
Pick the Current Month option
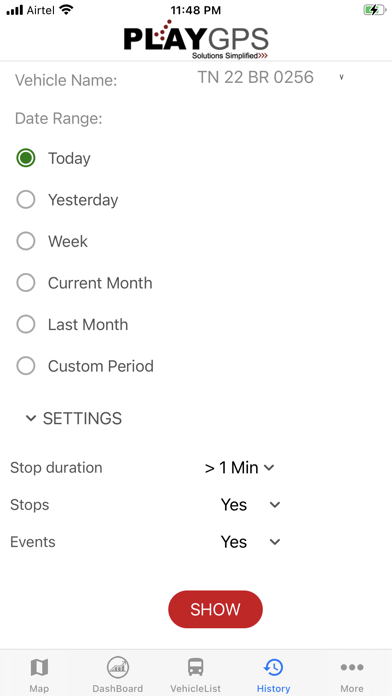[x=26, y=283]
